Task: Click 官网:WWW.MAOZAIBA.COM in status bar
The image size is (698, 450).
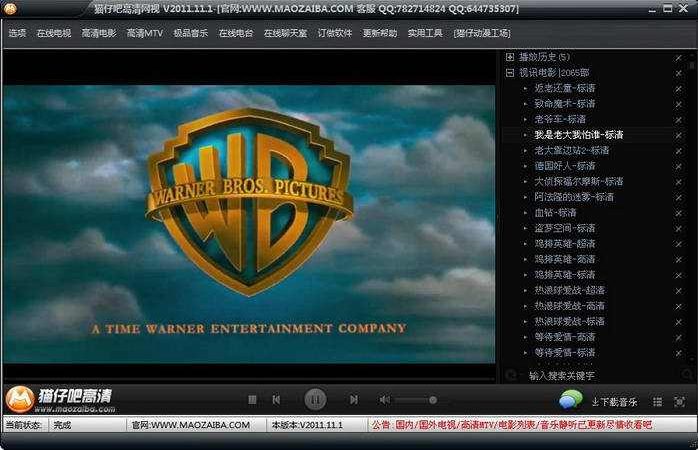Action: coord(191,425)
